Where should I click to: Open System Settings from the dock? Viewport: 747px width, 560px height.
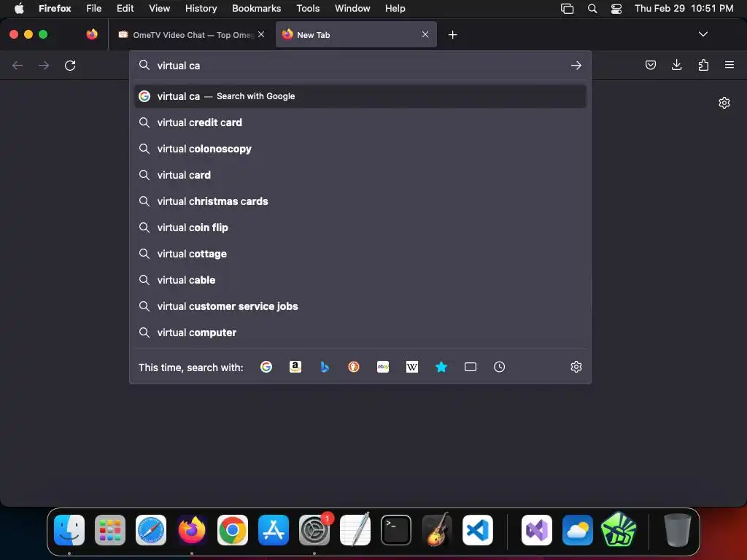(x=314, y=529)
